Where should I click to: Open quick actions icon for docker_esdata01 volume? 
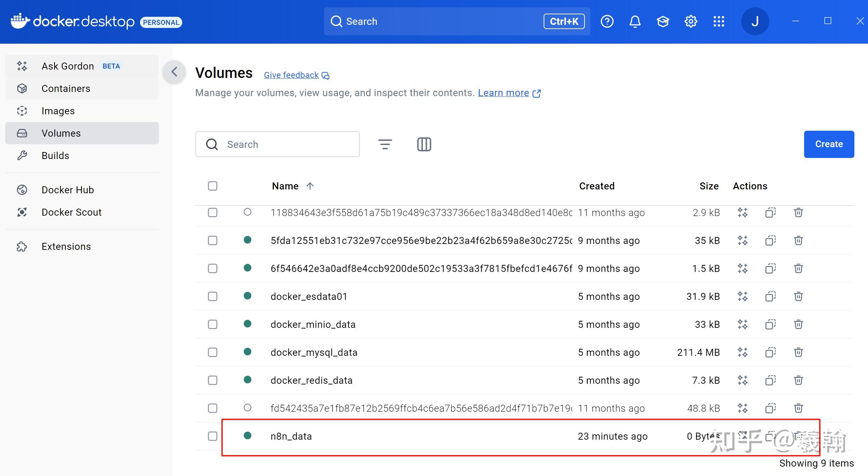click(x=743, y=296)
